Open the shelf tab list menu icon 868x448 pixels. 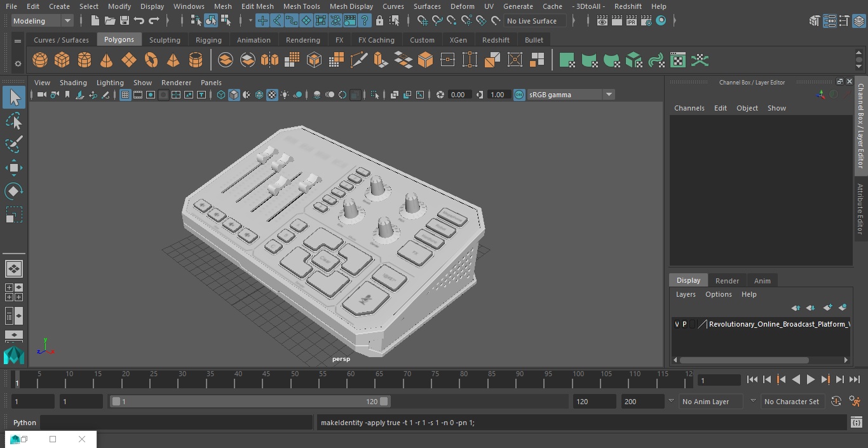[x=18, y=41]
